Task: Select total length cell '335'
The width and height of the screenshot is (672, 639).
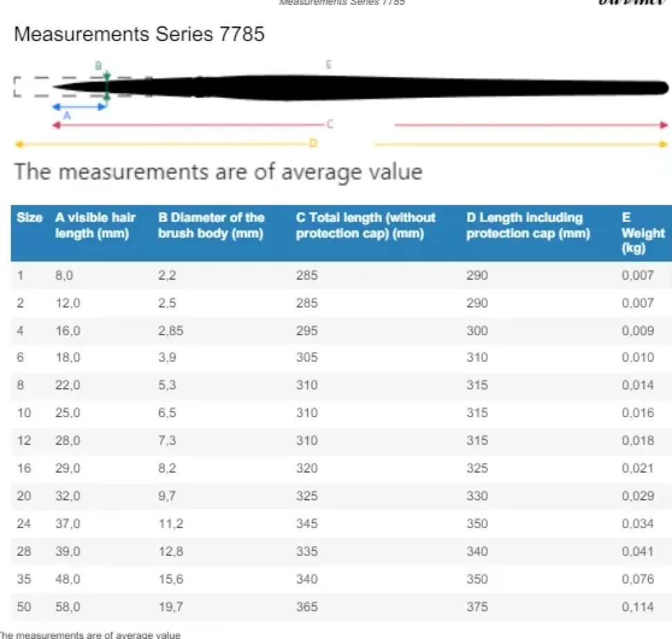Action: (x=307, y=552)
